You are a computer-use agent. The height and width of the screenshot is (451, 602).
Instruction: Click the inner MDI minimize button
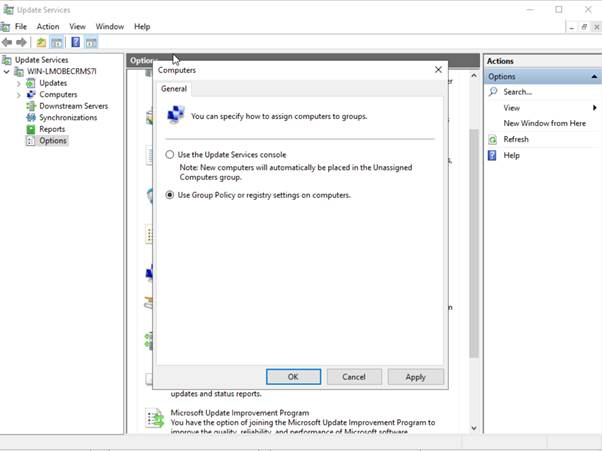572,27
